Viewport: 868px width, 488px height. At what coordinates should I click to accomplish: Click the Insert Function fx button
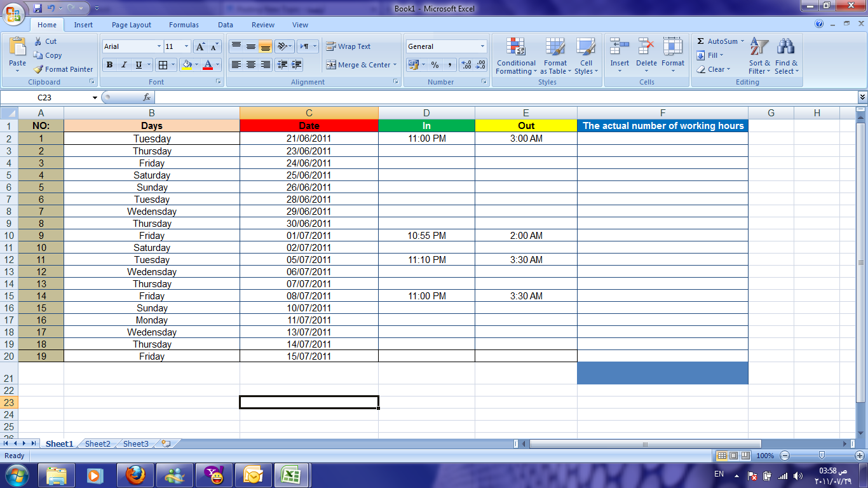click(147, 97)
